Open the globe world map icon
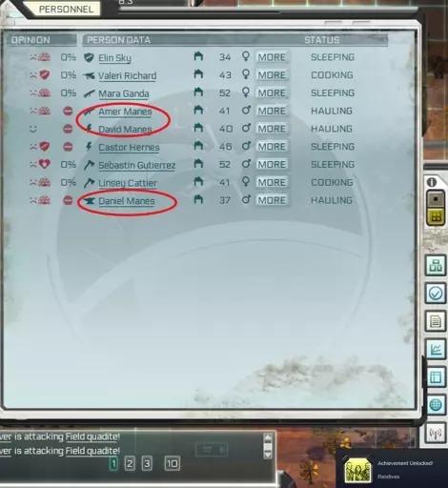 [x=436, y=405]
